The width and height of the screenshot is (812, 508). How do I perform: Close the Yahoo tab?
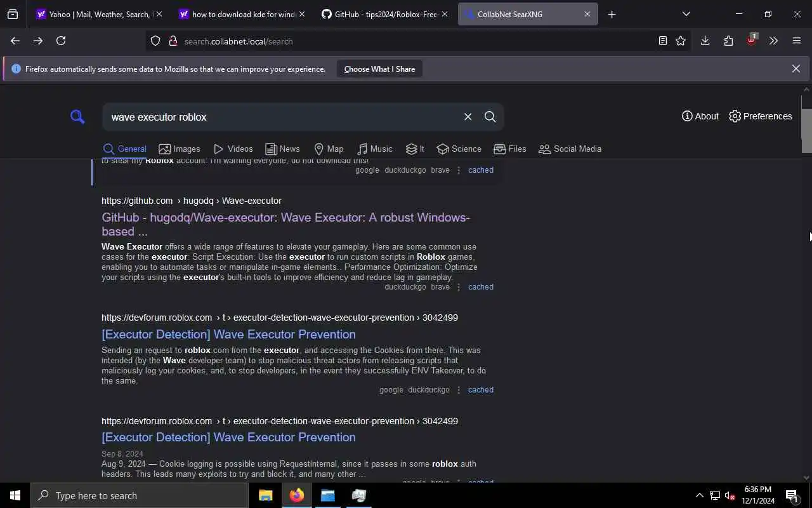coord(159,14)
